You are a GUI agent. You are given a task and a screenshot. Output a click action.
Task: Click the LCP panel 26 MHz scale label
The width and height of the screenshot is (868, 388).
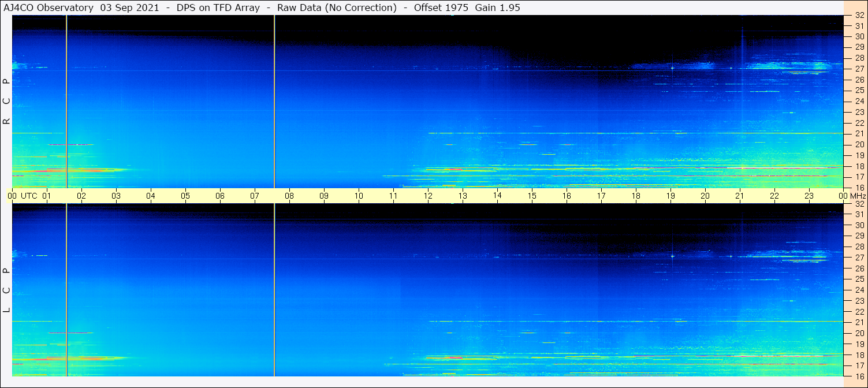[859, 268]
